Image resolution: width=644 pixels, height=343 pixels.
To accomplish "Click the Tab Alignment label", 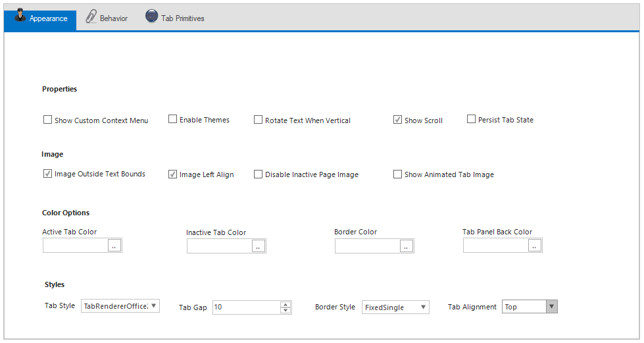I will pyautogui.click(x=472, y=307).
